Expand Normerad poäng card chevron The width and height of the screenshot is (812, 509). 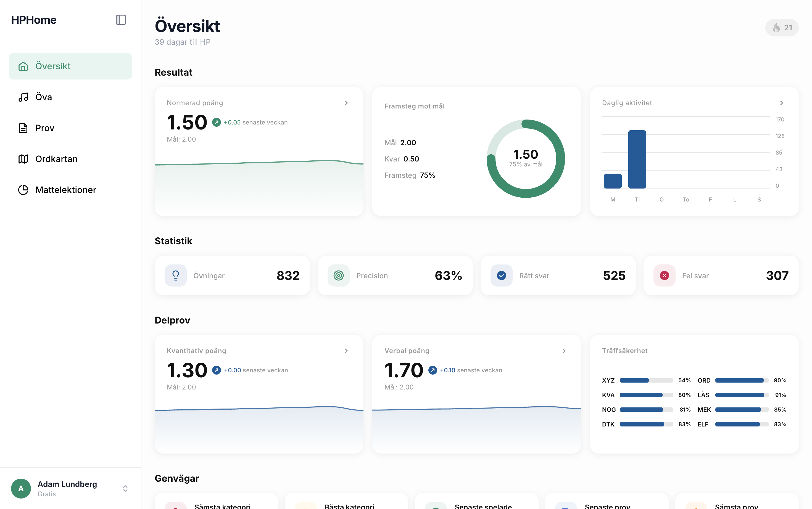pyautogui.click(x=346, y=103)
